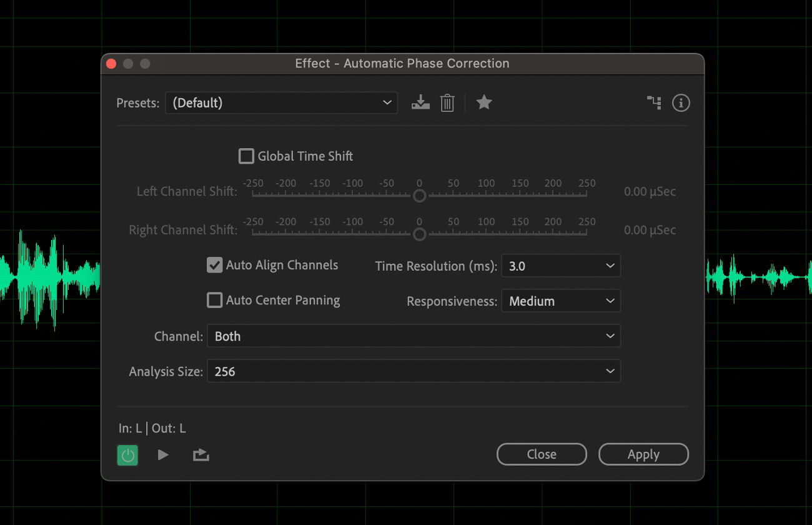Mark the preset as a favorite star
Viewport: 812px width, 525px height.
(484, 102)
